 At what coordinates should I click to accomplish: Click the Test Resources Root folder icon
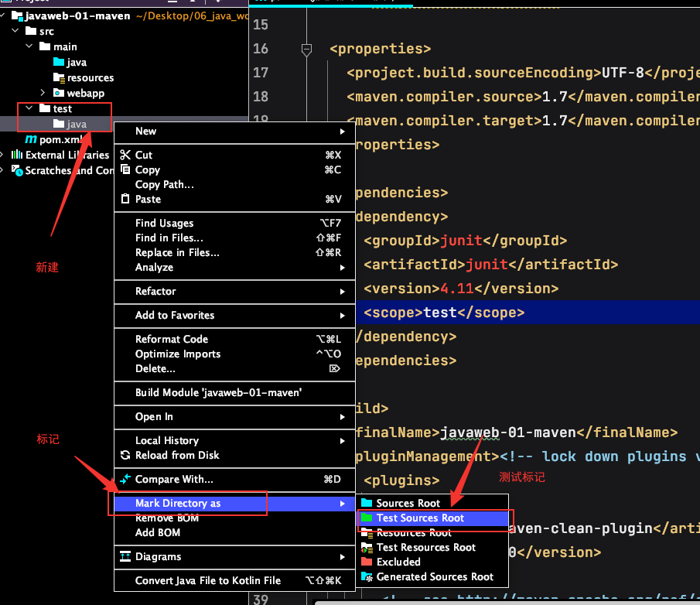[x=367, y=547]
